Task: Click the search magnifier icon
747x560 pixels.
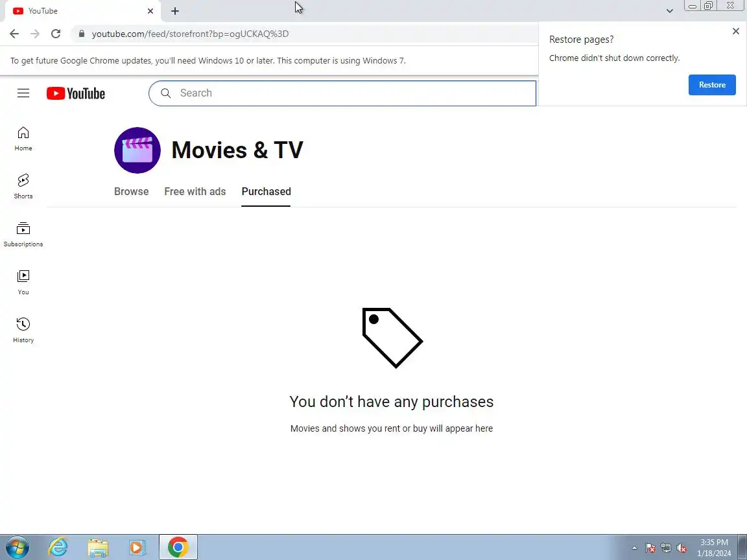Action: tap(166, 93)
